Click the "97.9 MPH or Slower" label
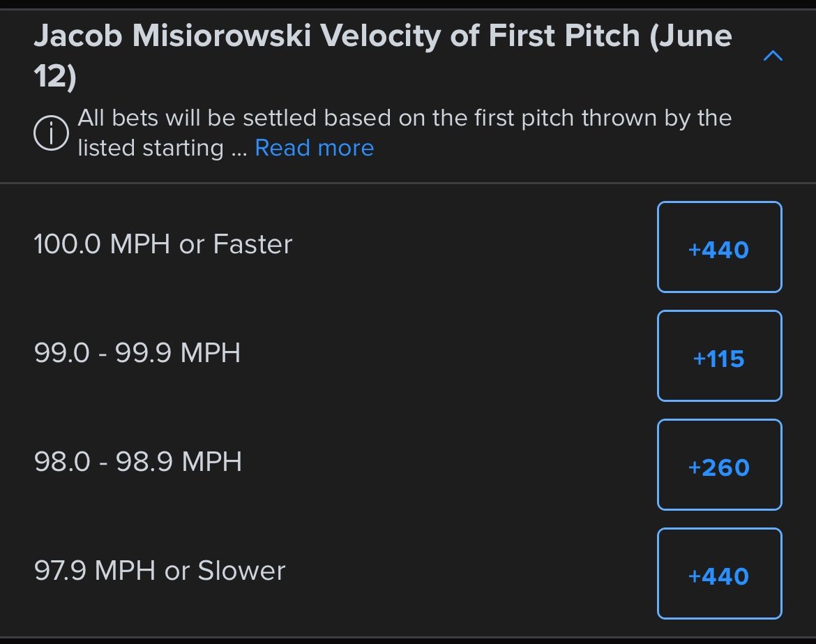Viewport: 816px width, 644px height. pyautogui.click(x=160, y=571)
